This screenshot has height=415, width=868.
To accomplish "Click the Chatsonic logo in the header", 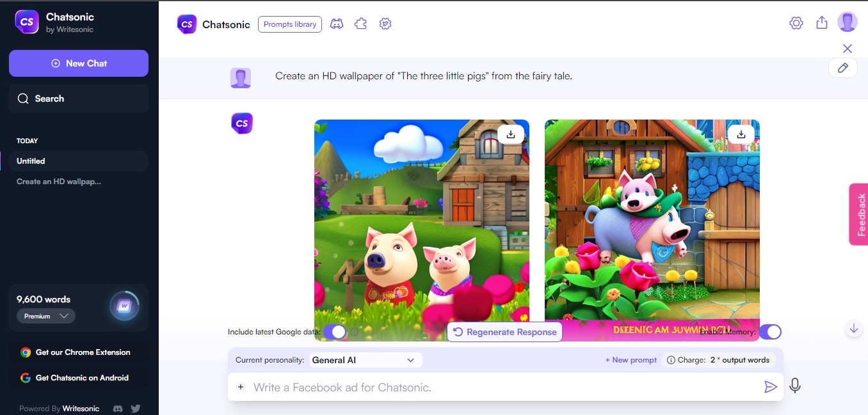I will (187, 24).
